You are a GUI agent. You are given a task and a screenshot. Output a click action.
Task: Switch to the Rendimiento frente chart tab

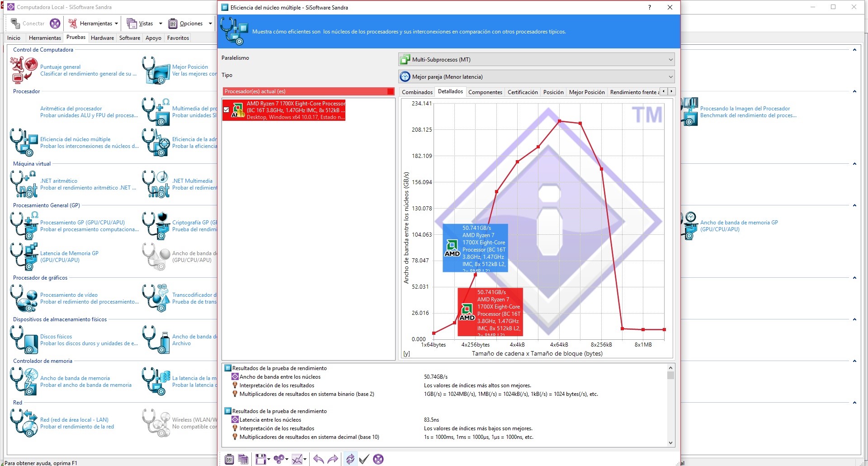633,92
